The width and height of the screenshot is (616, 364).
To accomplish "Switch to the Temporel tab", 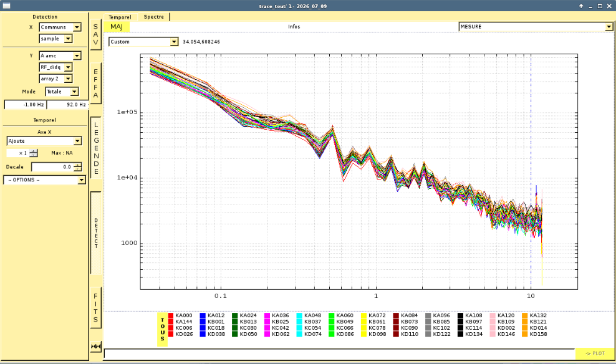I will click(x=120, y=17).
